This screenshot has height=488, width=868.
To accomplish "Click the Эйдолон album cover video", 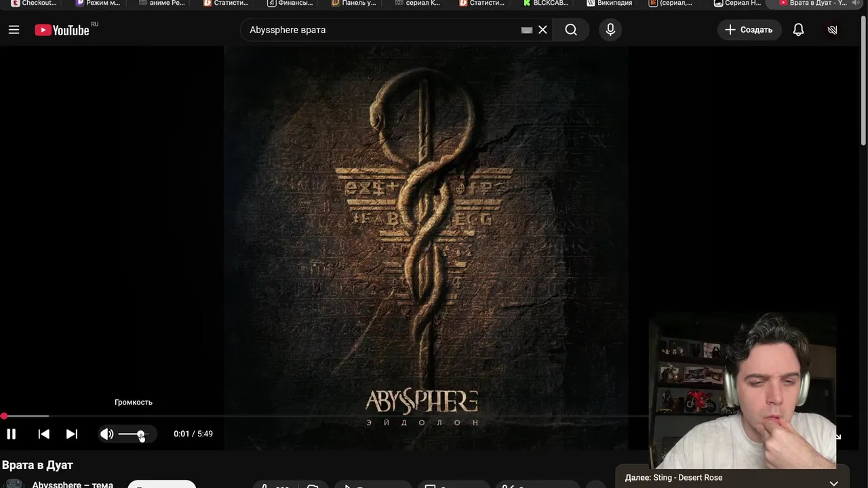I will tap(425, 247).
